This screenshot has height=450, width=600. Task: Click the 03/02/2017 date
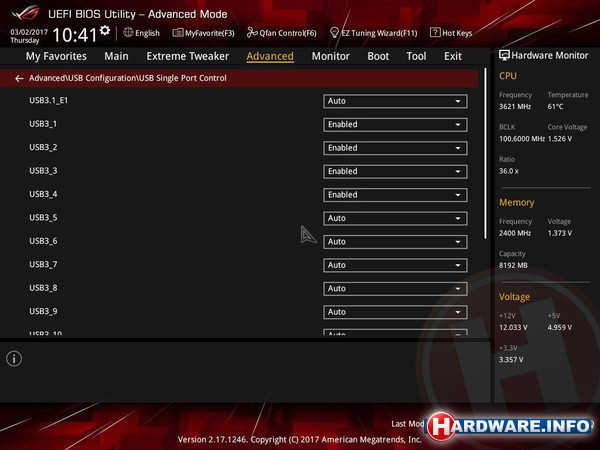click(x=29, y=32)
